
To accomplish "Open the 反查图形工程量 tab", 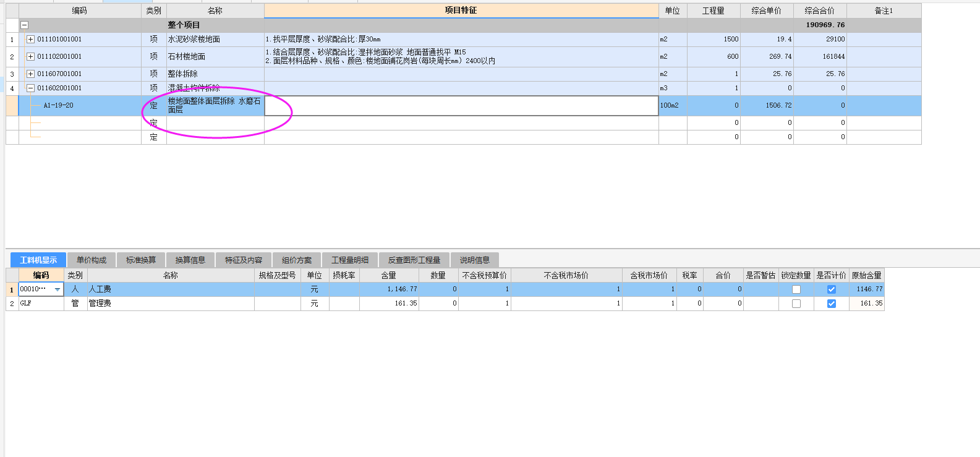I will (x=414, y=260).
